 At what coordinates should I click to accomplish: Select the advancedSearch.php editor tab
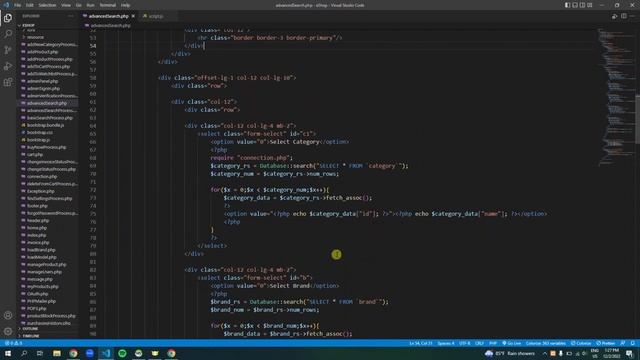(x=109, y=16)
